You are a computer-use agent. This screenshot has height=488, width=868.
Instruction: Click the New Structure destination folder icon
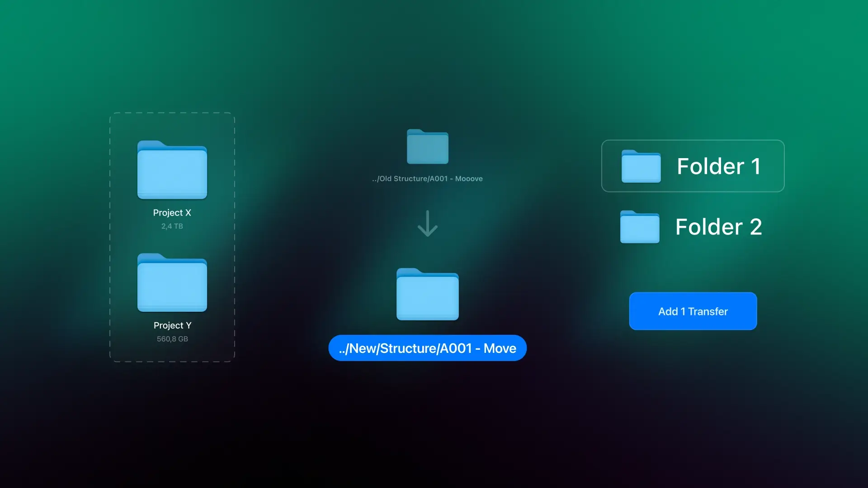(x=428, y=294)
